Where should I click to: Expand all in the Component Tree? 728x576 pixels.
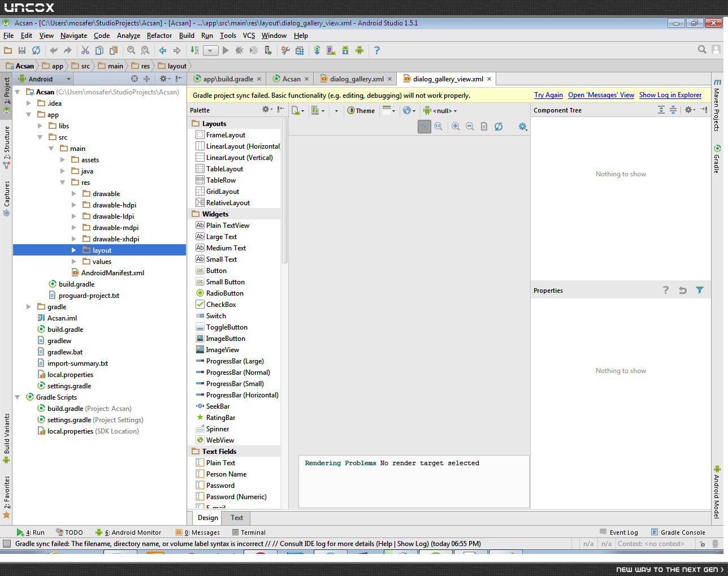(x=661, y=110)
